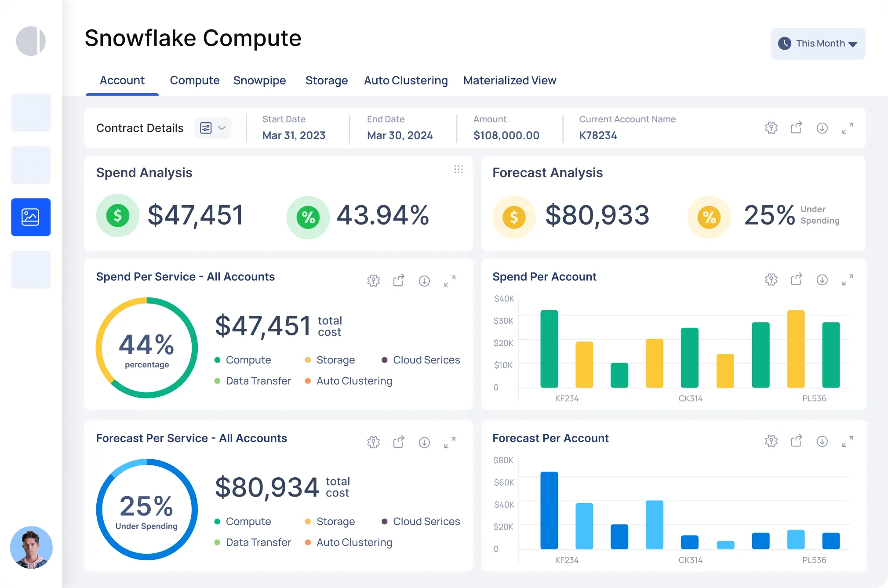
Task: Select the image panel icon in the sidebar
Action: 30,217
